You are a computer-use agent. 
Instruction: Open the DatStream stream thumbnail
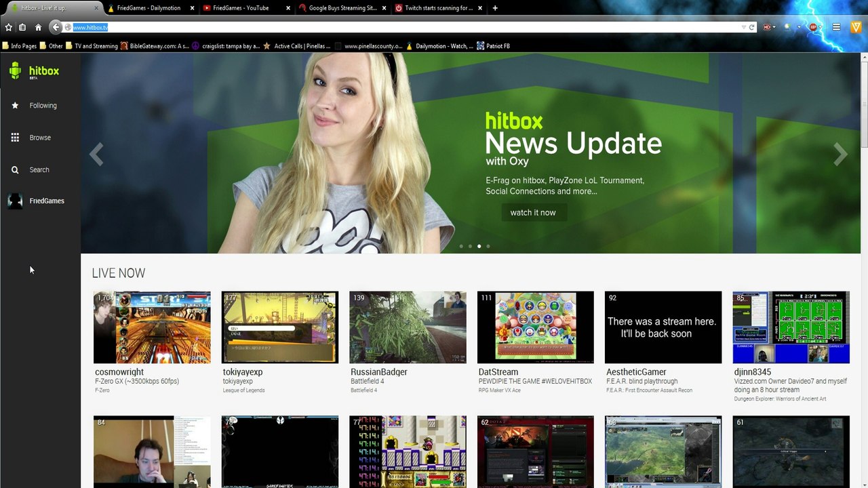tap(536, 327)
